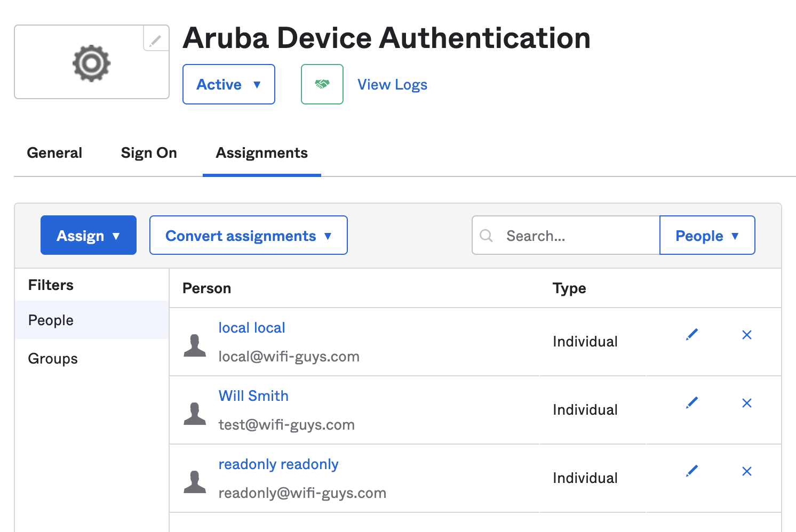Remove Will Smith using the X icon

point(746,403)
